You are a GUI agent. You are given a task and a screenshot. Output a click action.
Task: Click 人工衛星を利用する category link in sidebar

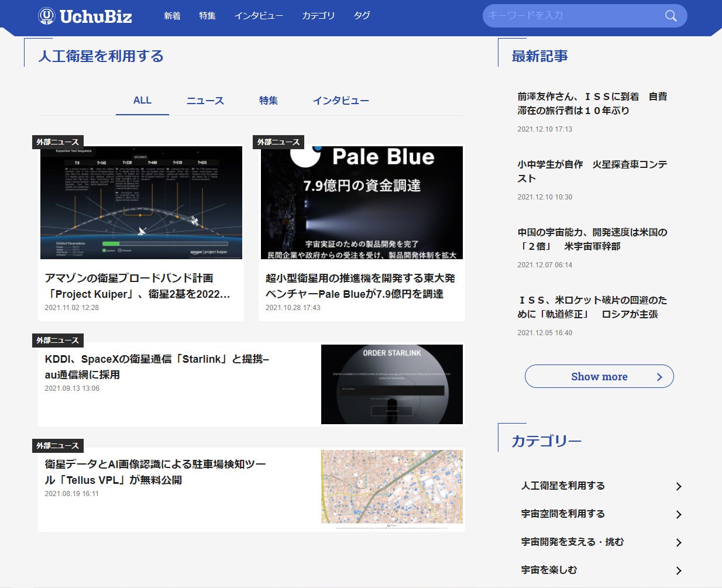[x=563, y=486]
